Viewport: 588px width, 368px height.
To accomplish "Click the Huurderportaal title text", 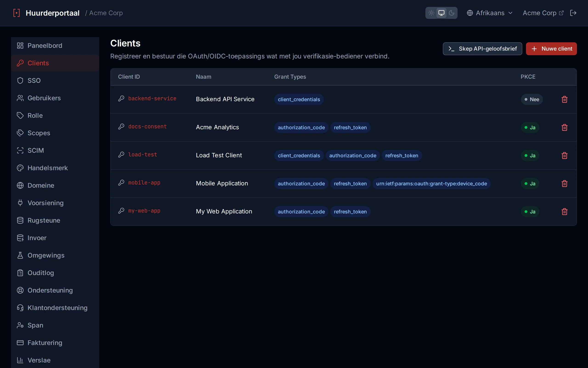I will click(x=52, y=13).
